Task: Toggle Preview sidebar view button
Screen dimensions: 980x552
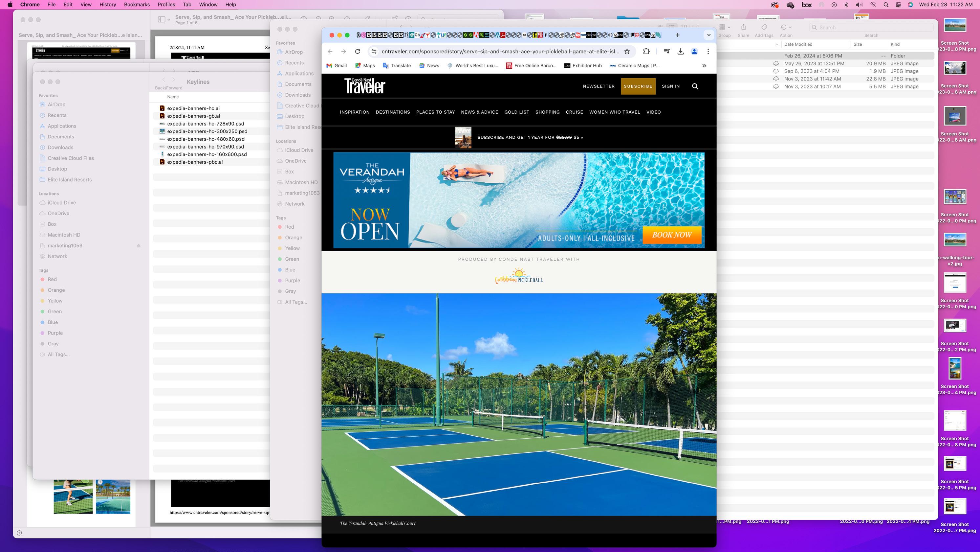Action: pos(161,19)
